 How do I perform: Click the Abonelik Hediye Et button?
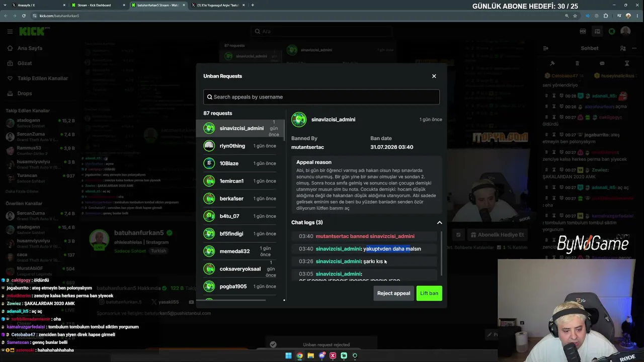click(497, 235)
